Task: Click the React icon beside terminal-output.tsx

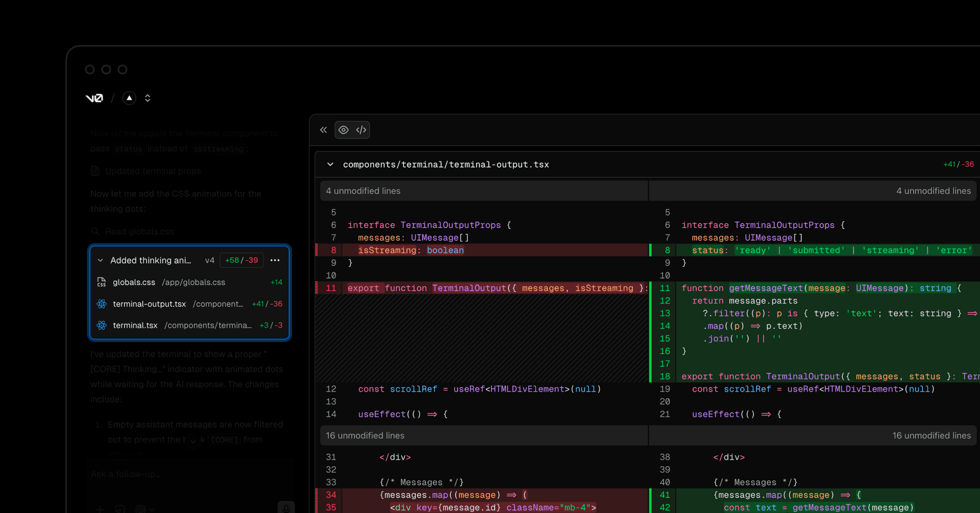Action: point(102,304)
